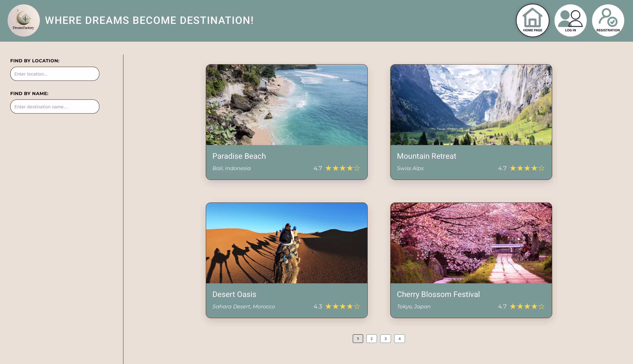
Task: Open the Cherry Blossom Festival photo
Action: 471,243
